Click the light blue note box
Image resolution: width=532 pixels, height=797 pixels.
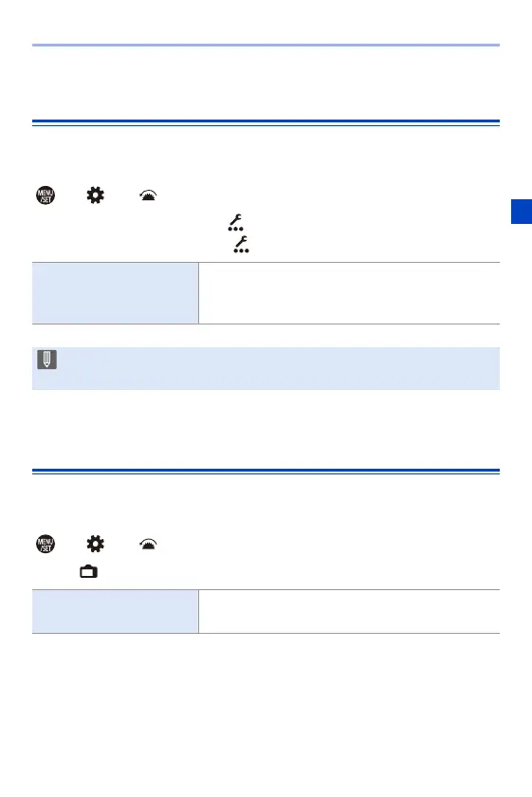[x=266, y=368]
